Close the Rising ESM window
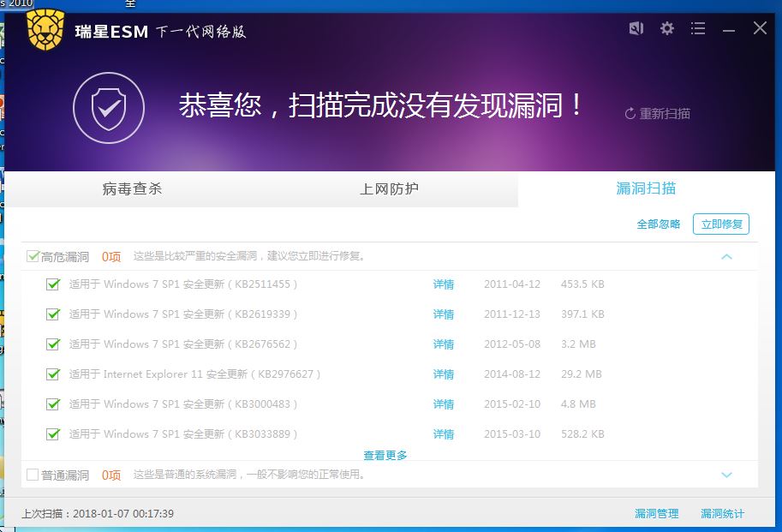 click(760, 28)
